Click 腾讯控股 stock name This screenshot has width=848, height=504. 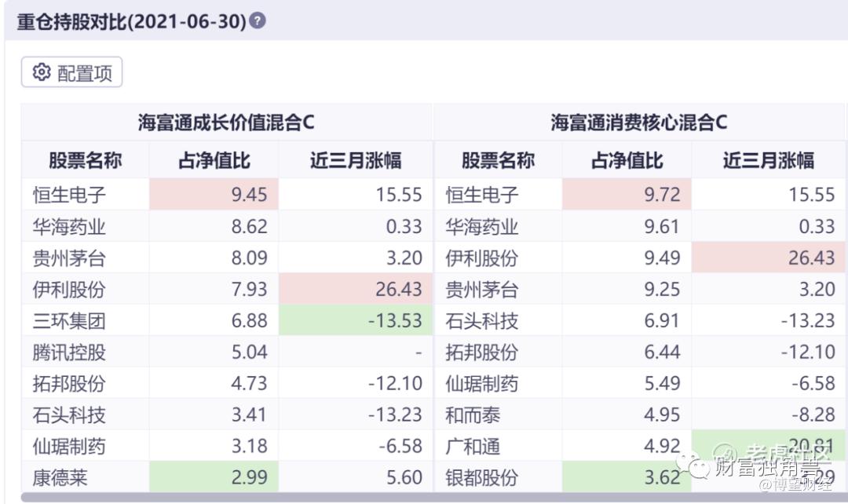pos(69,352)
